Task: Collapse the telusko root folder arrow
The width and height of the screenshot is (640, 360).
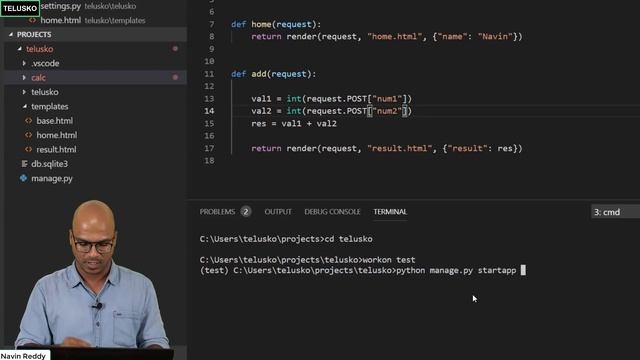Action: [x=20, y=49]
